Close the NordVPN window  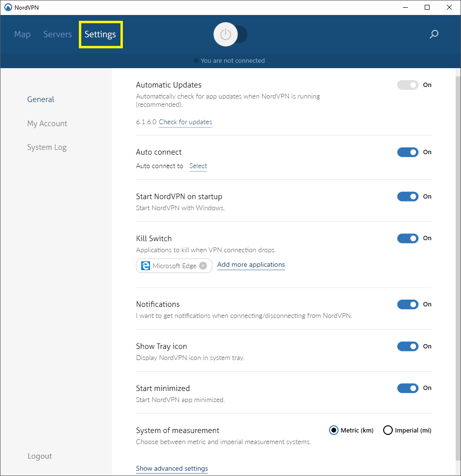click(449, 7)
